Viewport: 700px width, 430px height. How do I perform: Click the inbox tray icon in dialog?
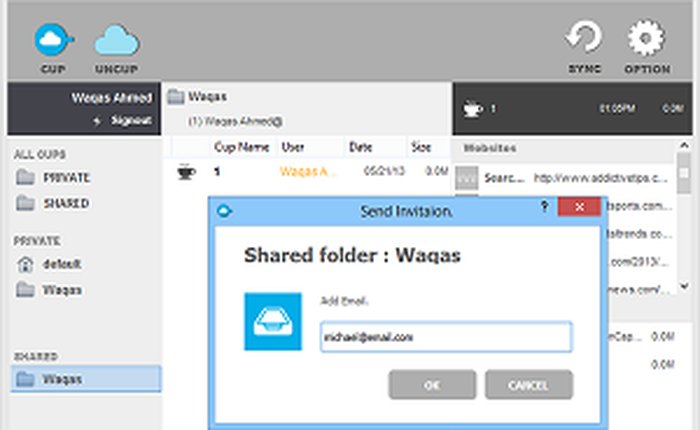(272, 321)
